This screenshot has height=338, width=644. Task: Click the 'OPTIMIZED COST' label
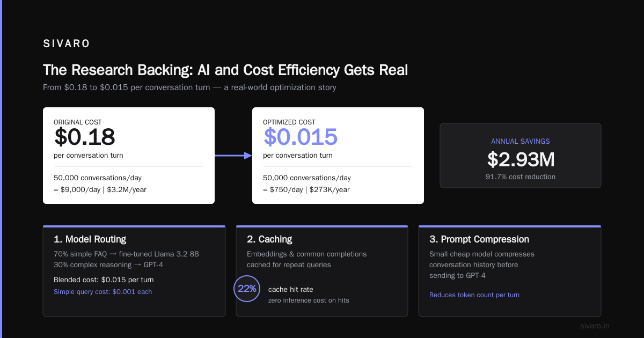[x=289, y=122]
